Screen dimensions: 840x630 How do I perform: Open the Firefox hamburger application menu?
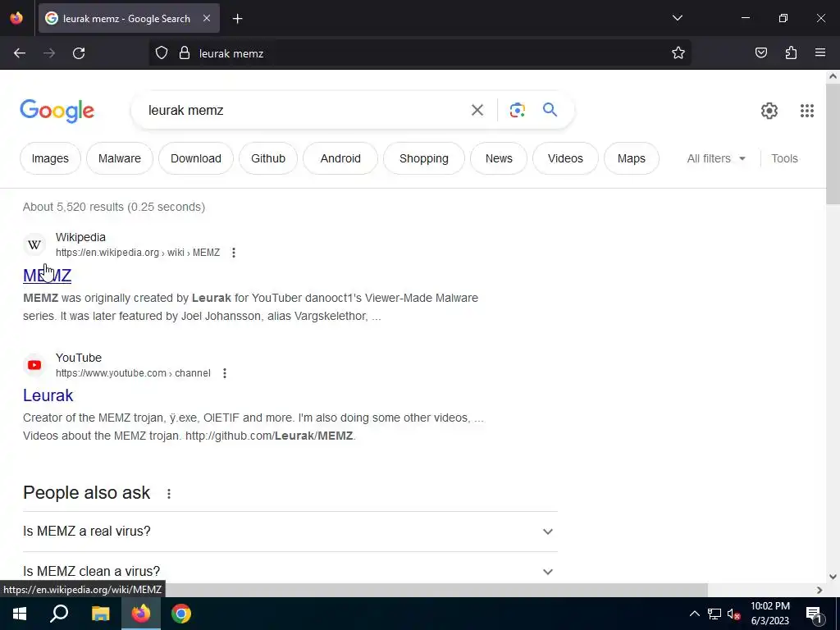pos(820,53)
